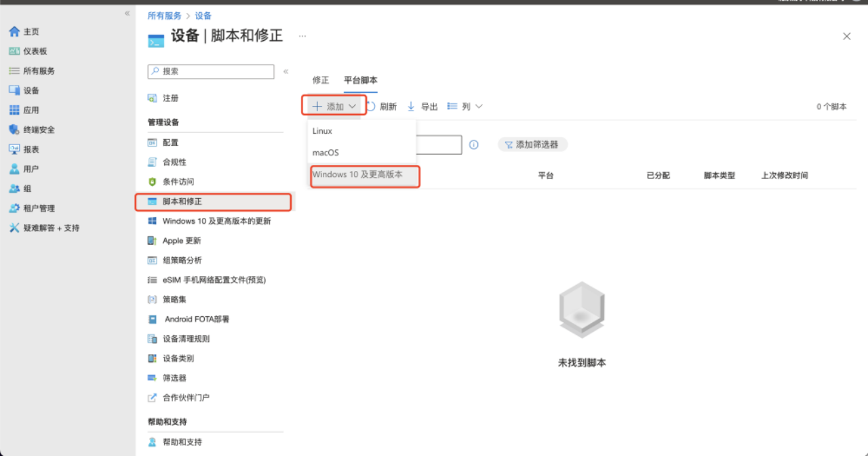Follow the 所有服务 breadcrumb link
The image size is (868, 456).
pyautogui.click(x=165, y=16)
